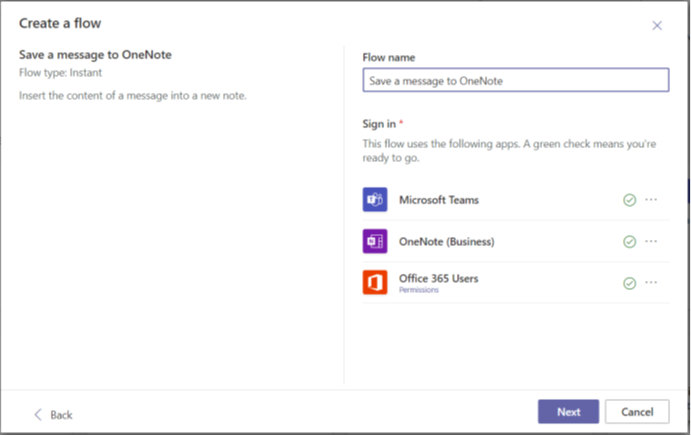Image resolution: width=691 pixels, height=436 pixels.
Task: Click the Microsoft Teams app icon
Action: click(375, 200)
